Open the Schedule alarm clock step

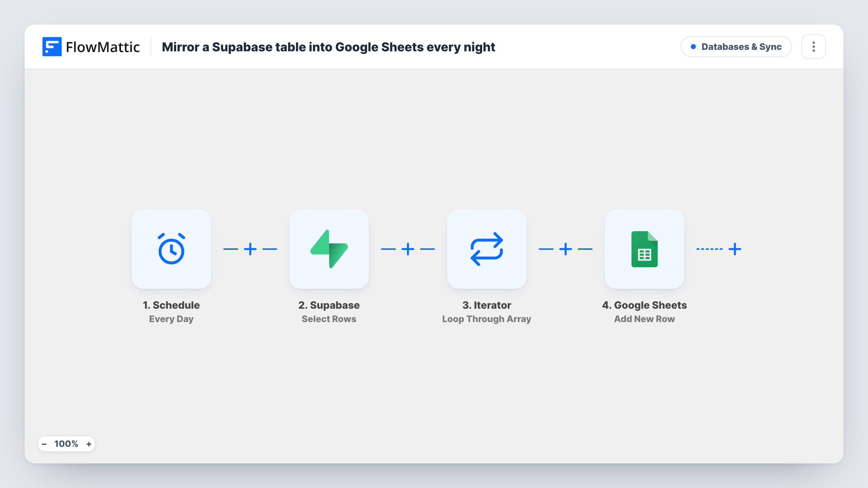point(171,249)
